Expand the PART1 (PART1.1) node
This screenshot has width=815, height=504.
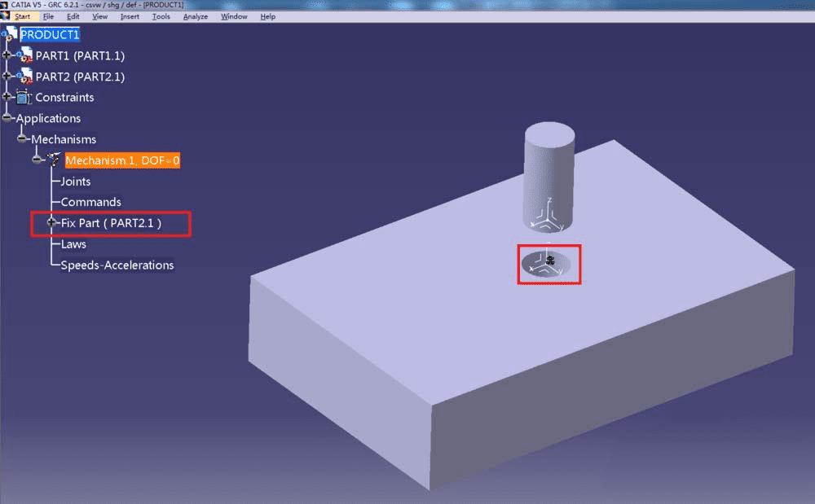[x=7, y=55]
